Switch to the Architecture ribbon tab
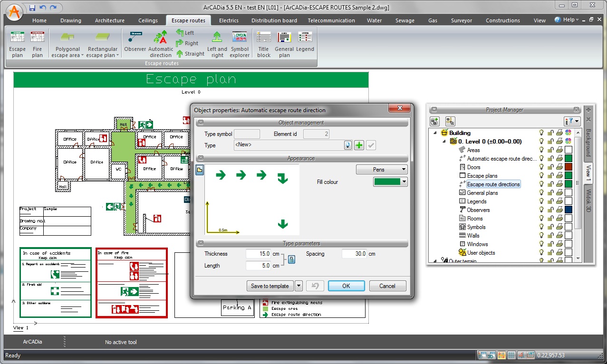 tap(110, 20)
